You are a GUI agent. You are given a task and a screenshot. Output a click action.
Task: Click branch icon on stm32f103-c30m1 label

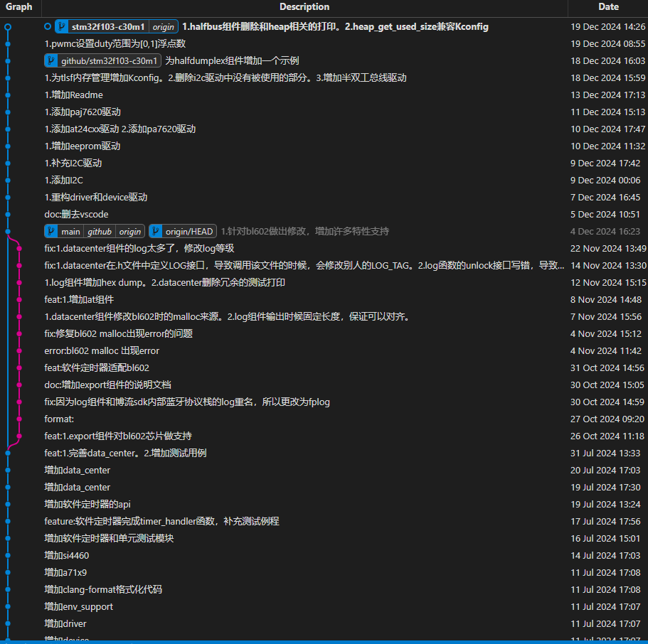pos(62,27)
